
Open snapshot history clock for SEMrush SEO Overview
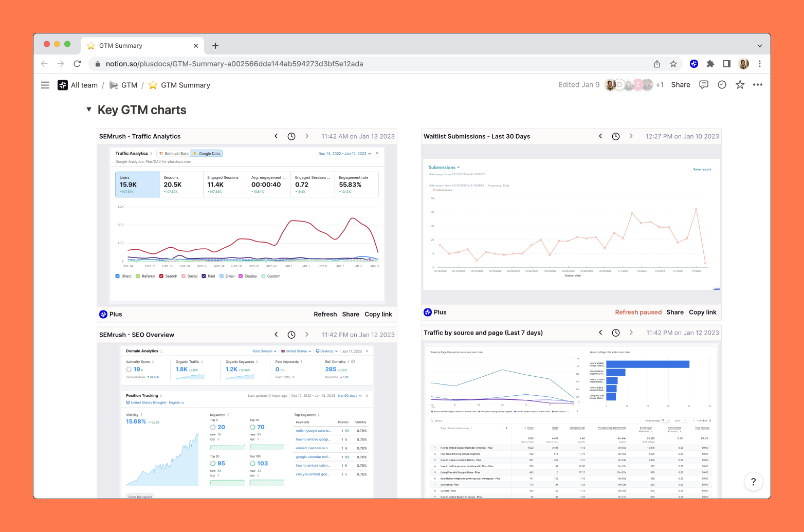pos(291,335)
